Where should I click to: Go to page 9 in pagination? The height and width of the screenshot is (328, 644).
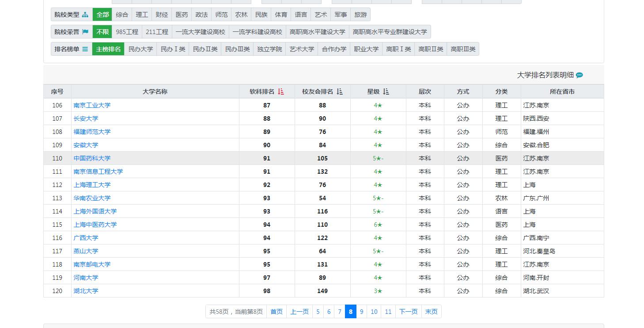click(361, 312)
